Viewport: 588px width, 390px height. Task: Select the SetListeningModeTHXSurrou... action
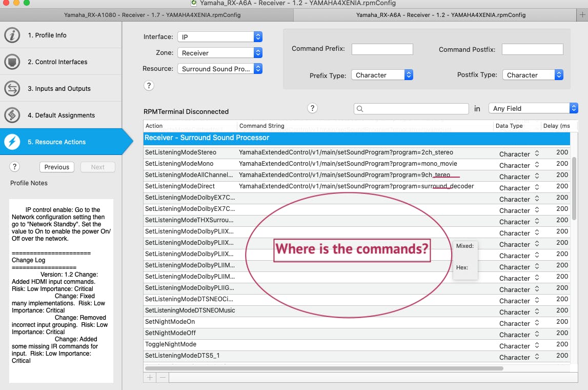(x=189, y=220)
